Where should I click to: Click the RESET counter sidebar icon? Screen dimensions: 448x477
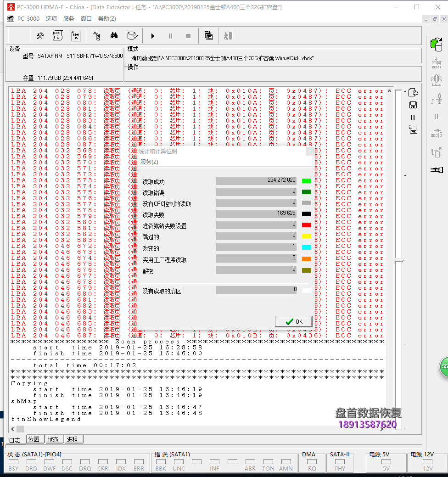pyautogui.click(x=437, y=63)
